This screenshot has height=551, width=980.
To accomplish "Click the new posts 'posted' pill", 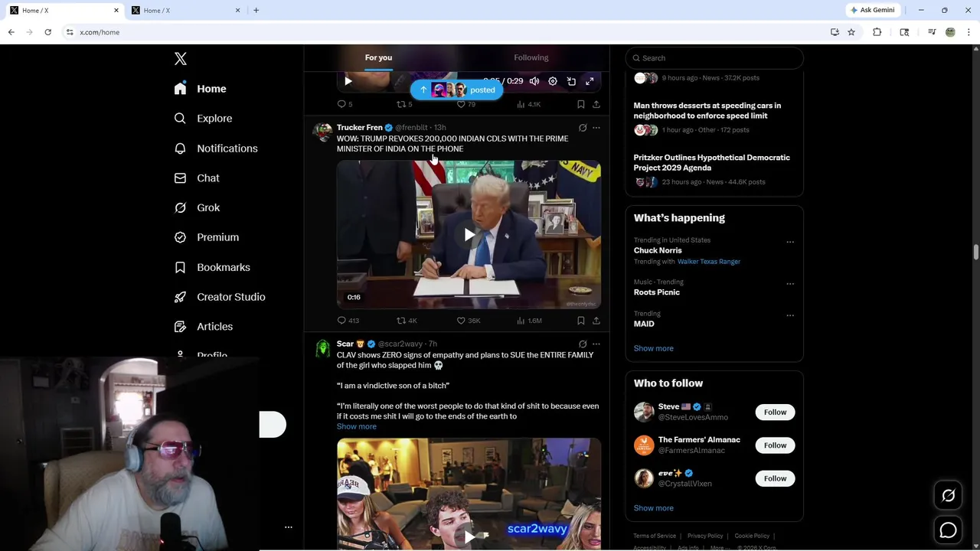I will tap(456, 90).
